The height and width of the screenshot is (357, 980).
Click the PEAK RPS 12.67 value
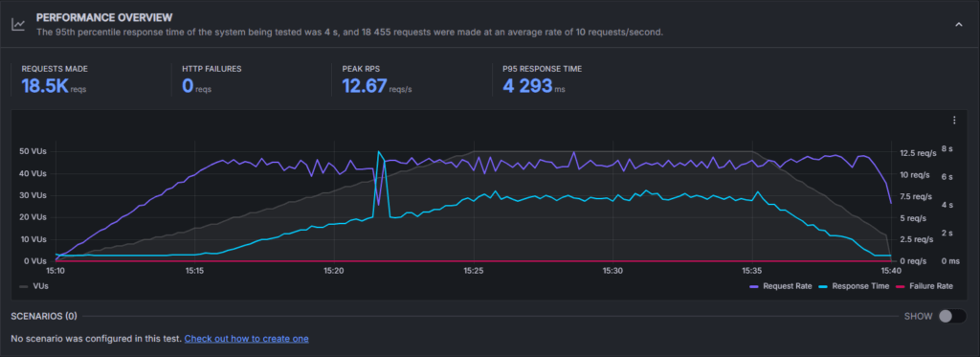[x=365, y=85]
